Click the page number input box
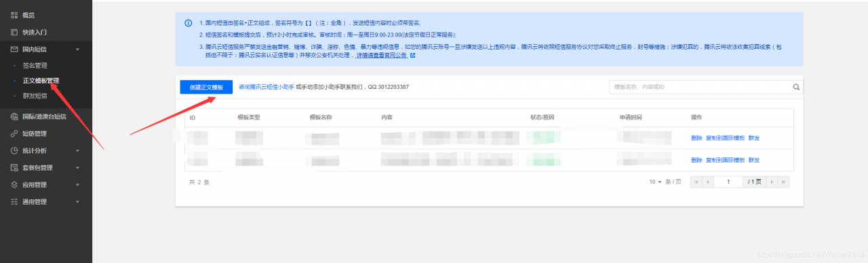Image resolution: width=868 pixels, height=263 pixels. [728, 182]
